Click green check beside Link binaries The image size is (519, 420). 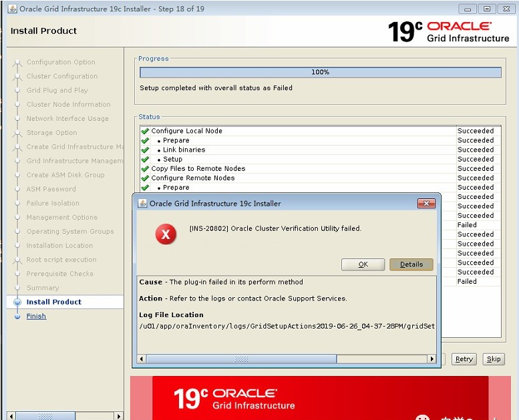[145, 150]
